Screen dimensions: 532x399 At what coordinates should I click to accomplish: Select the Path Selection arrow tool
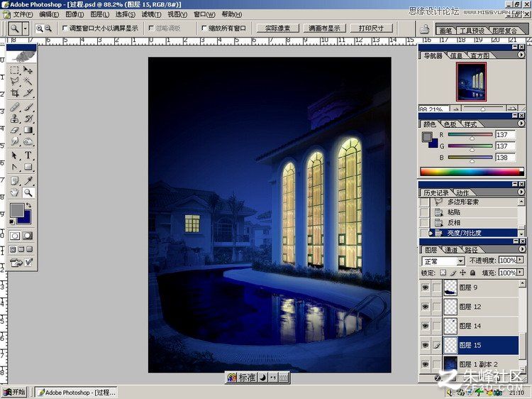(x=14, y=155)
